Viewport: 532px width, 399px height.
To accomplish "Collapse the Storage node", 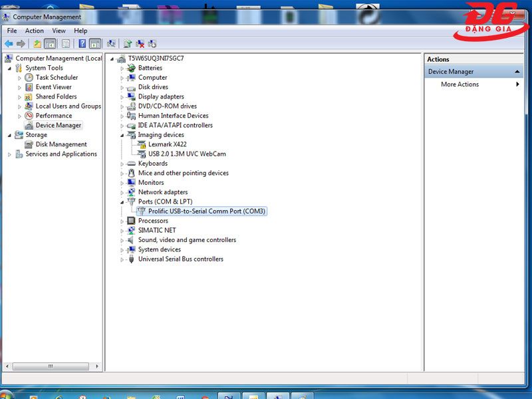I will [x=9, y=135].
